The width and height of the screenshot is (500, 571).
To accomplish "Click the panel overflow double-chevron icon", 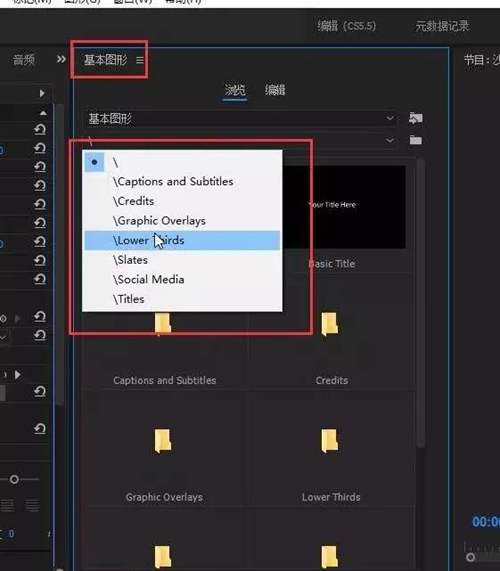I will click(61, 59).
